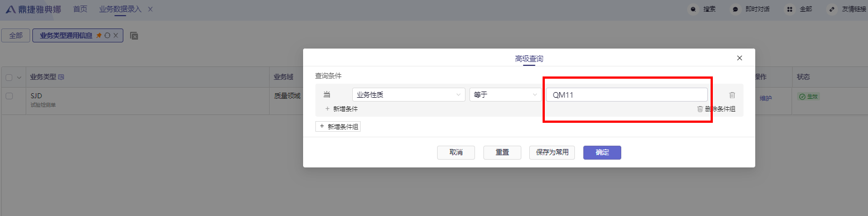Open the 等于 operator dropdown
868x216 pixels.
[x=506, y=95]
